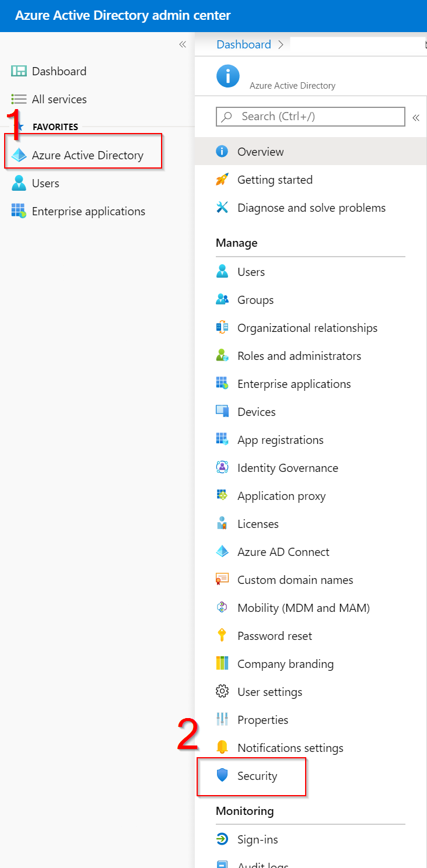The width and height of the screenshot is (427, 868).
Task: Click Company branding text
Action: pos(285,664)
